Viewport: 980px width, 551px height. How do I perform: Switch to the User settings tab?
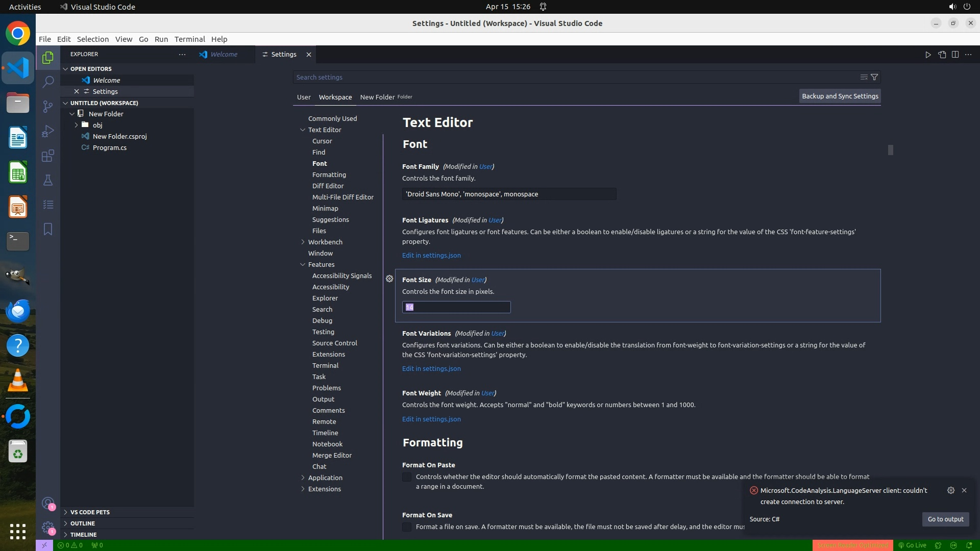coord(304,97)
